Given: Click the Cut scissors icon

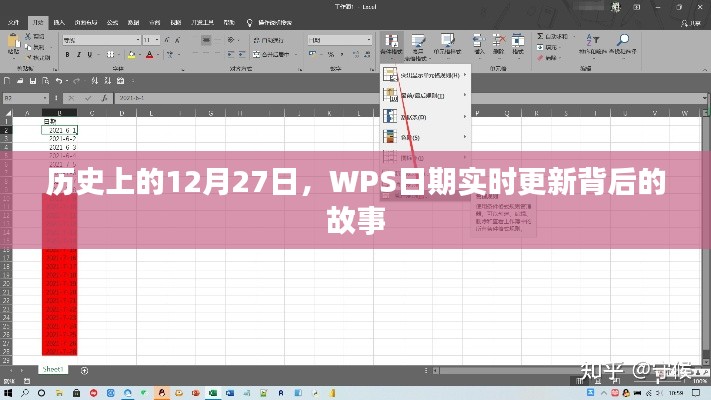Looking at the screenshot, I should [28, 36].
